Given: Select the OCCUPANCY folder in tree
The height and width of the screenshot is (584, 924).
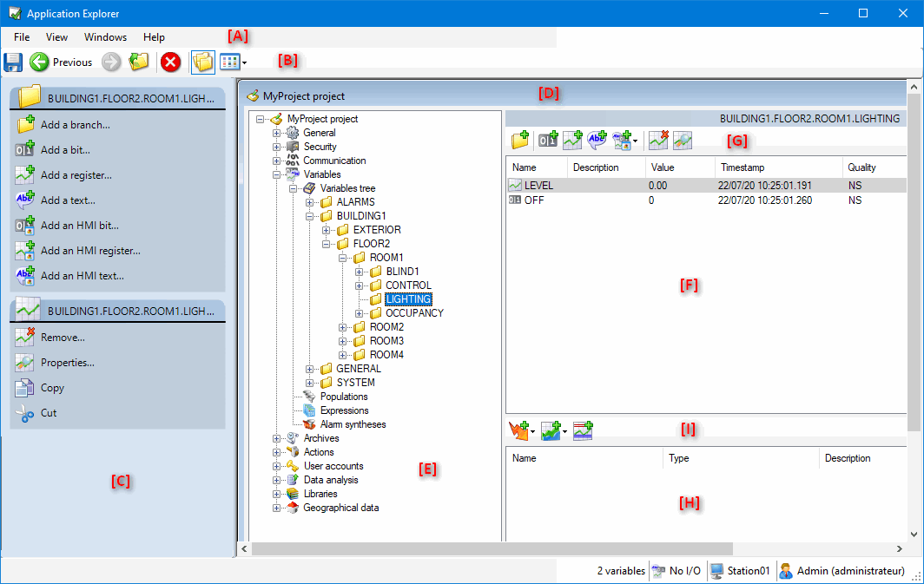Looking at the screenshot, I should pyautogui.click(x=414, y=313).
